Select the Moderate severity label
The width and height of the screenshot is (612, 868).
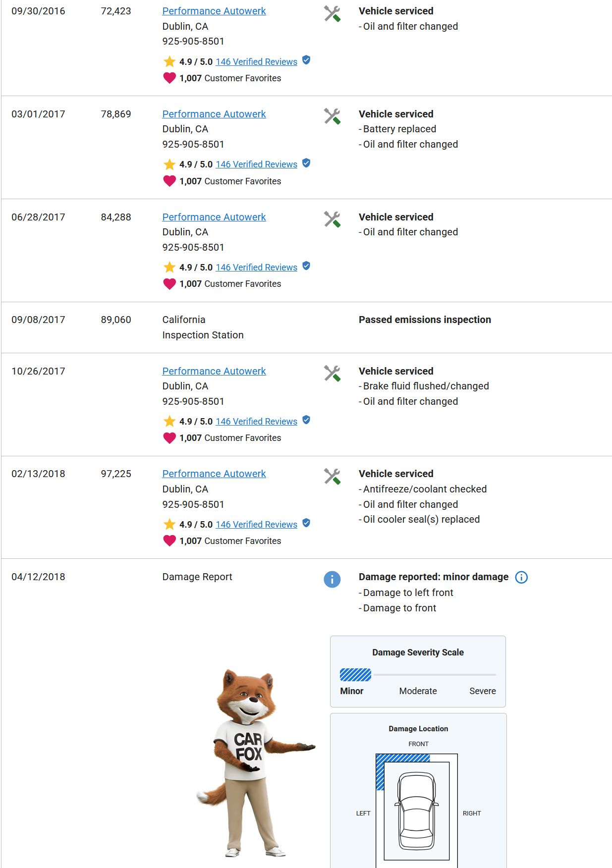(x=418, y=691)
